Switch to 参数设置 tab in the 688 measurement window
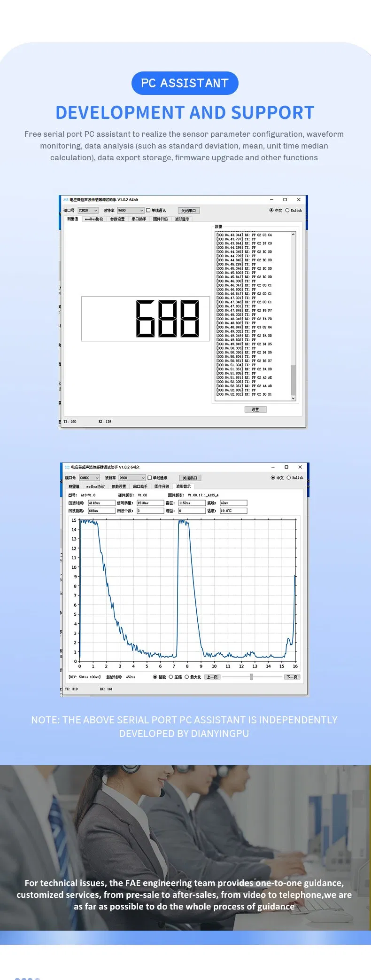The width and height of the screenshot is (371, 980). point(117,219)
